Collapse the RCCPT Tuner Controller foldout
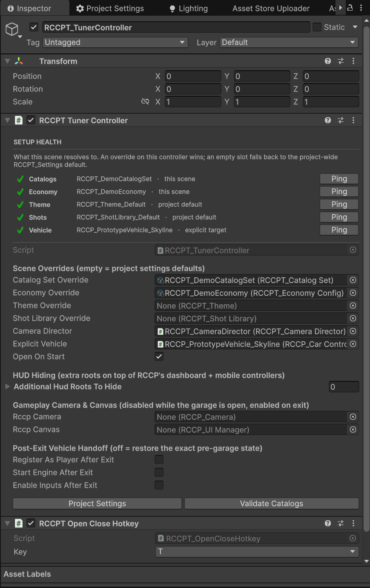370x588 pixels. pyautogui.click(x=7, y=120)
